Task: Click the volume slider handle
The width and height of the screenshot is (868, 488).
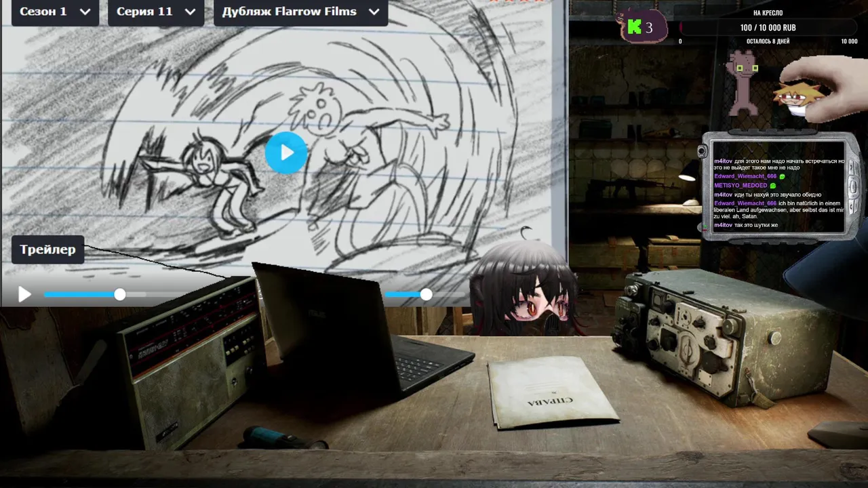Action: tap(426, 294)
